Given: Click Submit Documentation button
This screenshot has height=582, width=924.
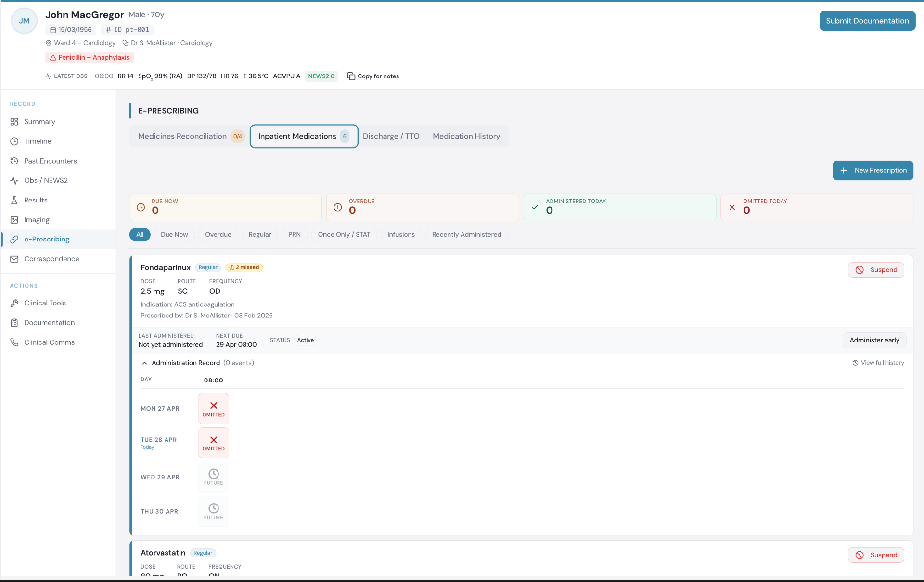Looking at the screenshot, I should tap(867, 21).
